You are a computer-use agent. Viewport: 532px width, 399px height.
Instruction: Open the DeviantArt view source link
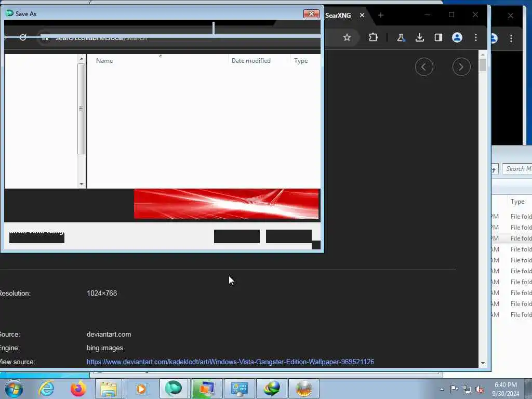click(x=230, y=362)
